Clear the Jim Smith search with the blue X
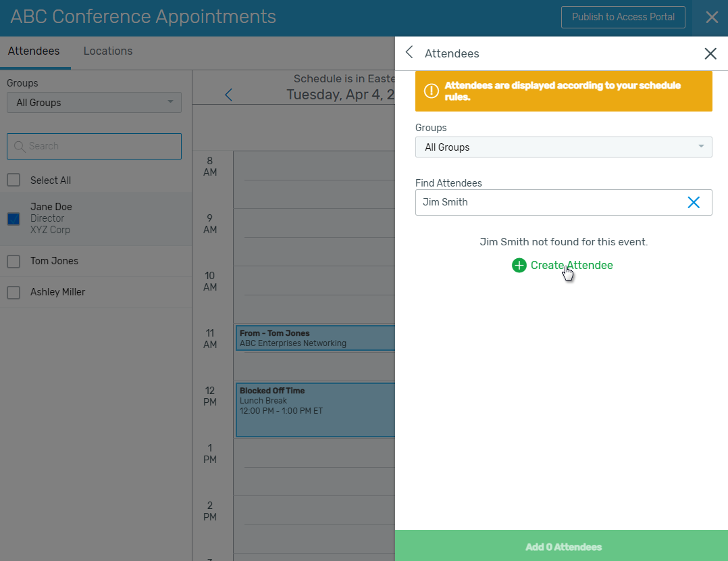The width and height of the screenshot is (728, 561). point(694,202)
